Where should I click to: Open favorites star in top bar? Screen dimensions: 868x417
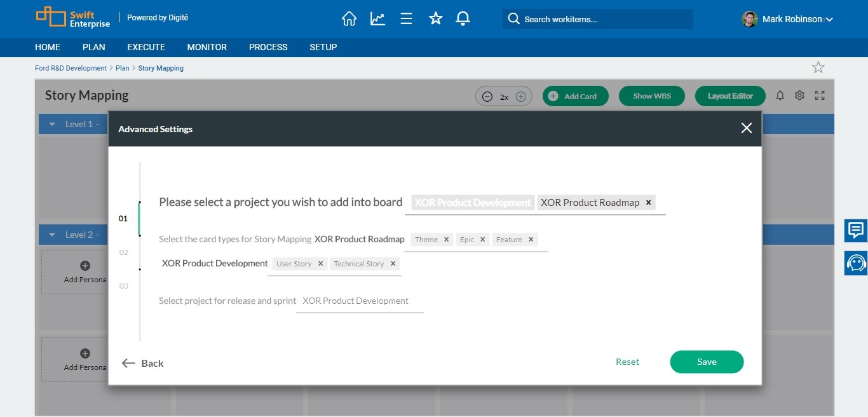[x=435, y=18]
